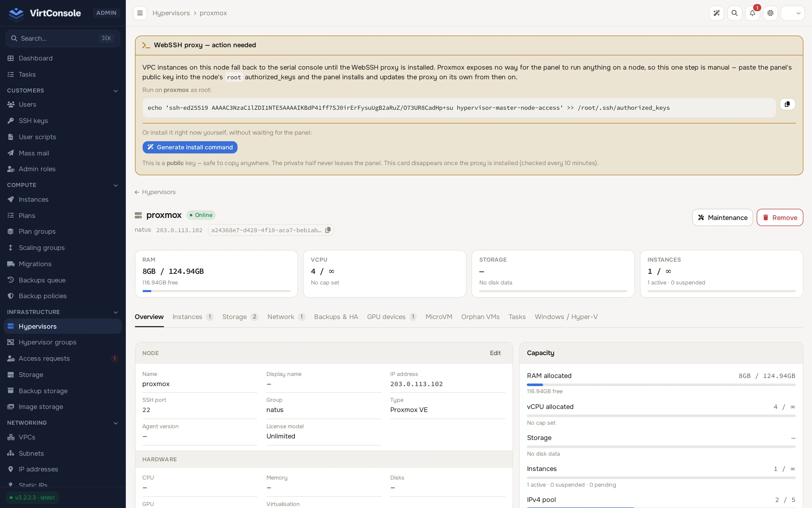Click the RAM allocated bar in Capacity
The image size is (812, 508).
(661, 385)
